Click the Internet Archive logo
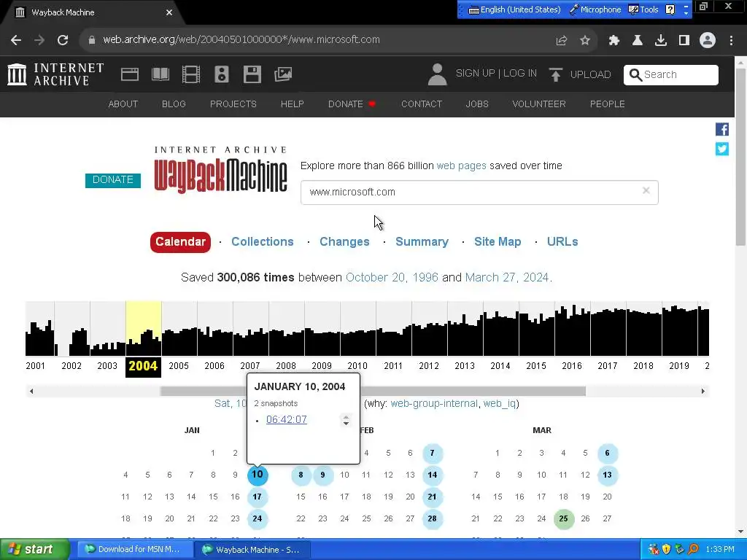 click(55, 74)
